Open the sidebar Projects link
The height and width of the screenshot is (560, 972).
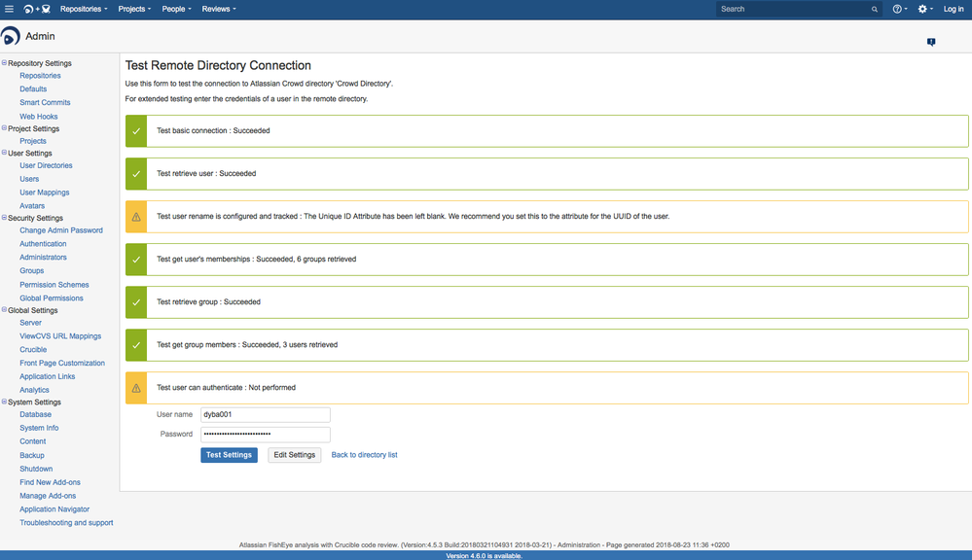[x=33, y=141]
